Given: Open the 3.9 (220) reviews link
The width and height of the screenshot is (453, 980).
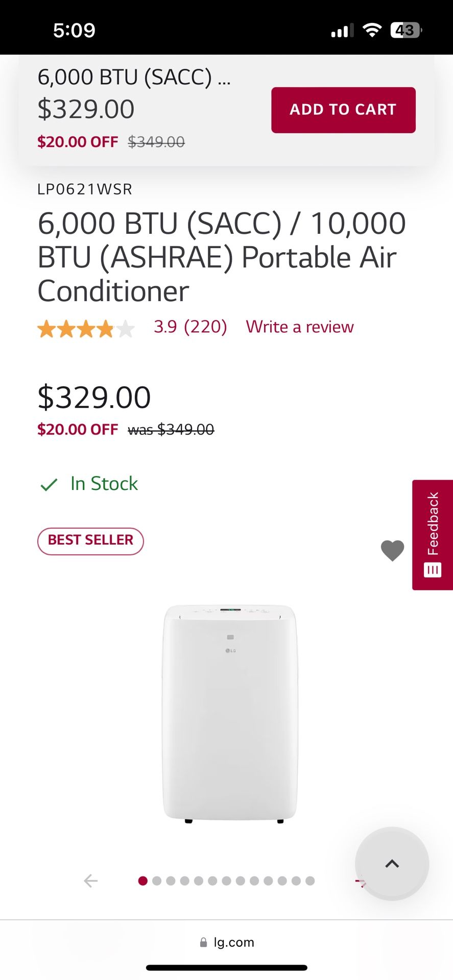Looking at the screenshot, I should click(190, 327).
